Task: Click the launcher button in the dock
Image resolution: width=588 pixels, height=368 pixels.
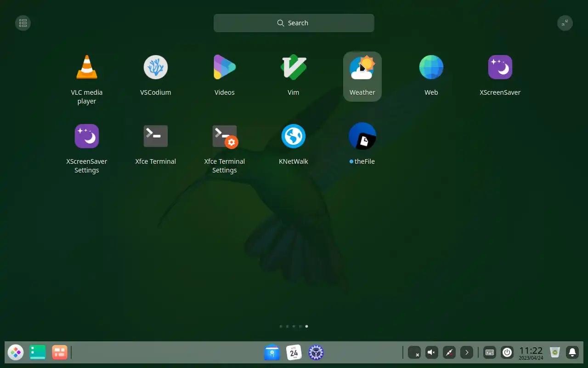Action: [16, 353]
